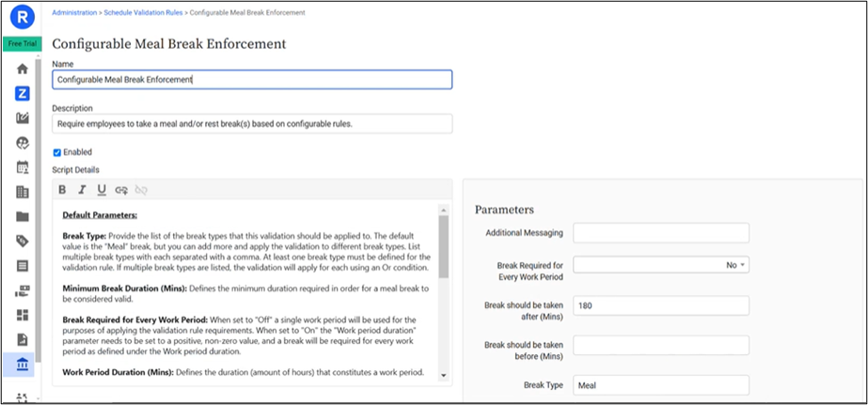Click the Additional Messaging input field

pyautogui.click(x=660, y=233)
